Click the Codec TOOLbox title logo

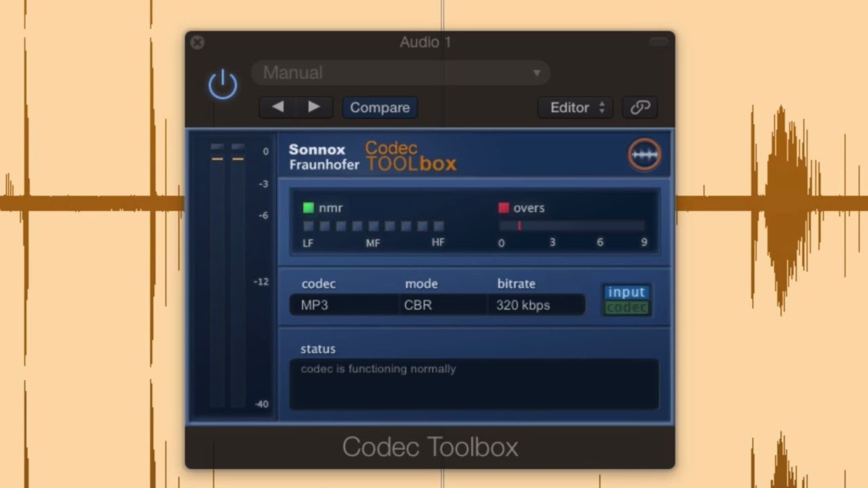click(411, 156)
